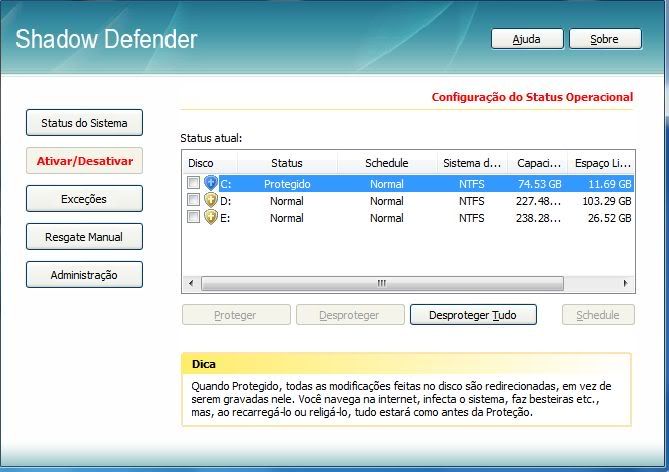Open the Resgate Manual section

(84, 237)
